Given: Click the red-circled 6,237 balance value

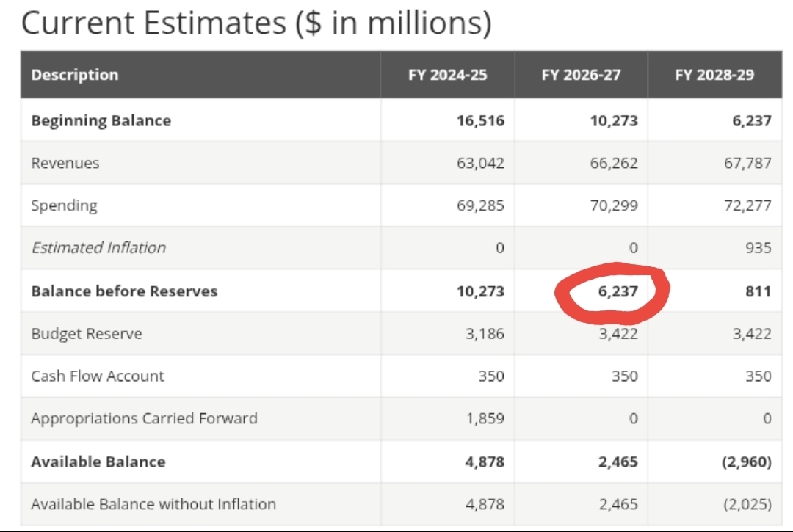Looking at the screenshot, I should (618, 291).
